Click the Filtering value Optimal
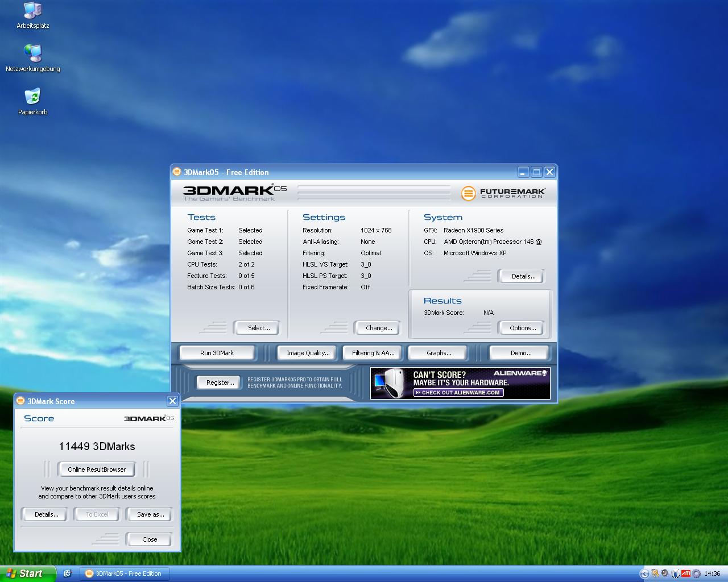Screen dimensions: 728x582 (x=371, y=253)
